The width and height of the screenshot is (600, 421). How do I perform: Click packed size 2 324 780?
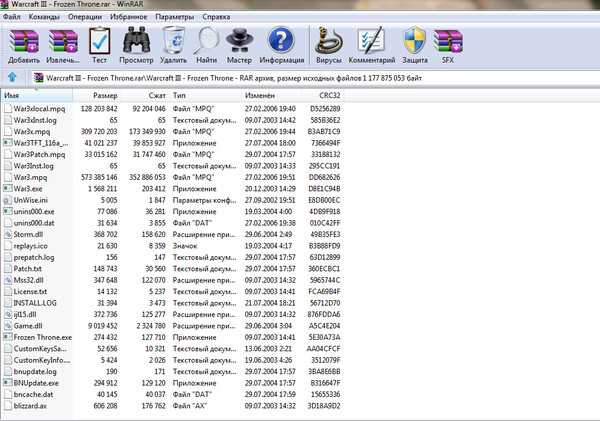click(151, 326)
